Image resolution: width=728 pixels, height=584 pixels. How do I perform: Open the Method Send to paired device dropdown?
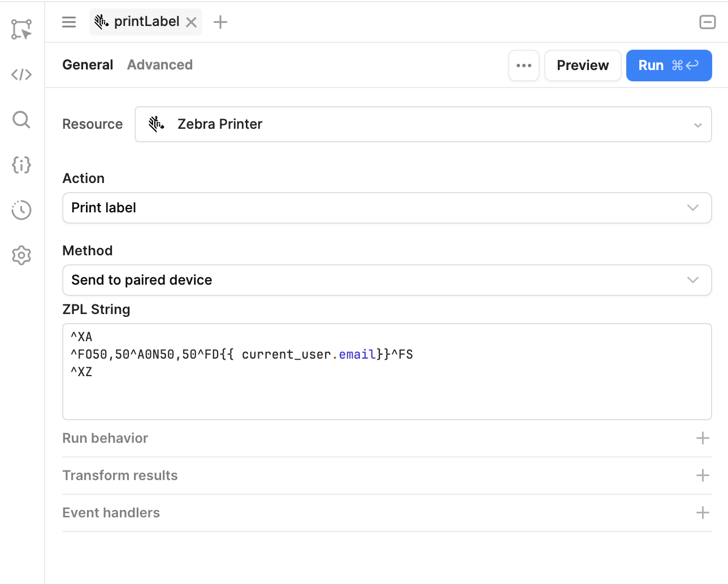coord(387,280)
